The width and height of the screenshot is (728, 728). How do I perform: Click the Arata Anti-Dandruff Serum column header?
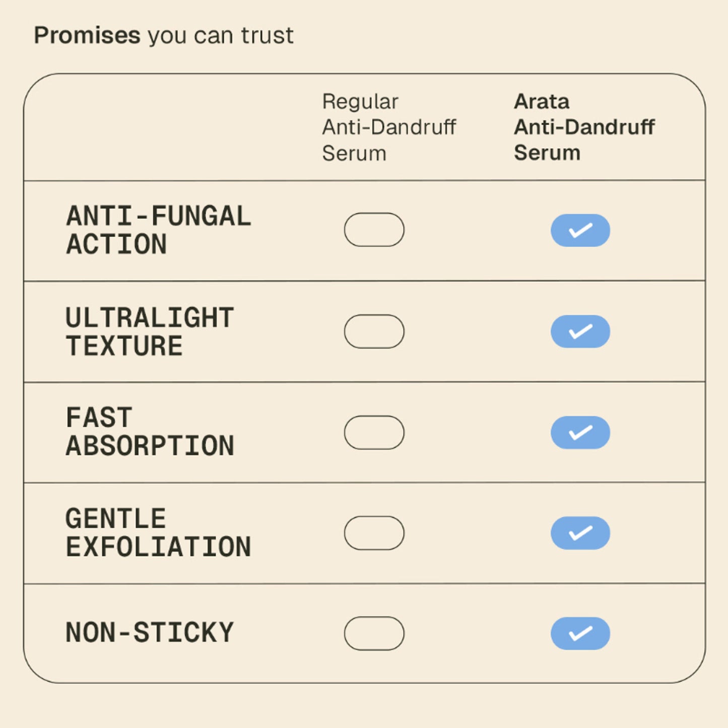point(584,127)
